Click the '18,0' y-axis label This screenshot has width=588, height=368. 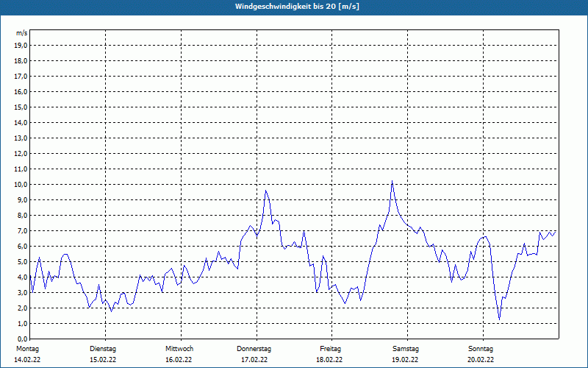(x=21, y=61)
